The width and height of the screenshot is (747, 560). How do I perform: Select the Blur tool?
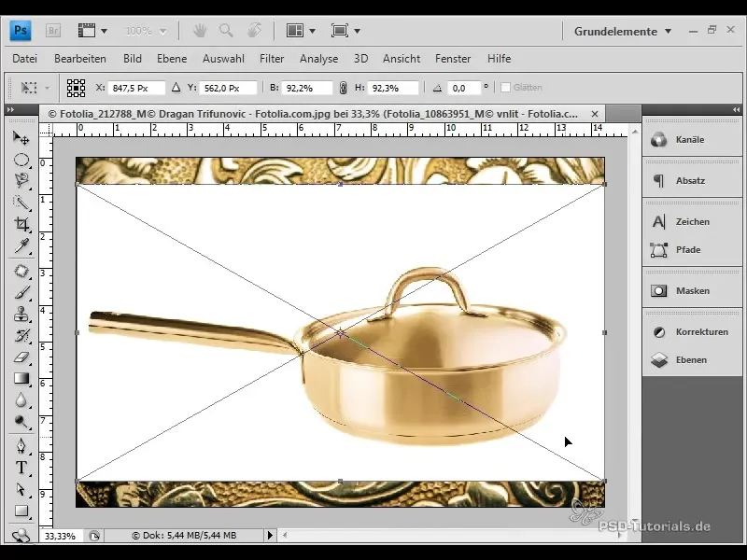[21, 400]
